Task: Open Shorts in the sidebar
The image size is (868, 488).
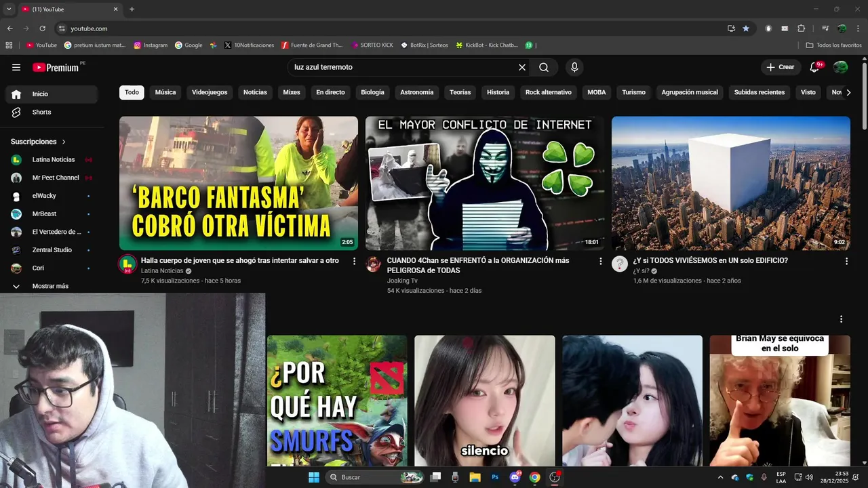Action: click(x=52, y=112)
